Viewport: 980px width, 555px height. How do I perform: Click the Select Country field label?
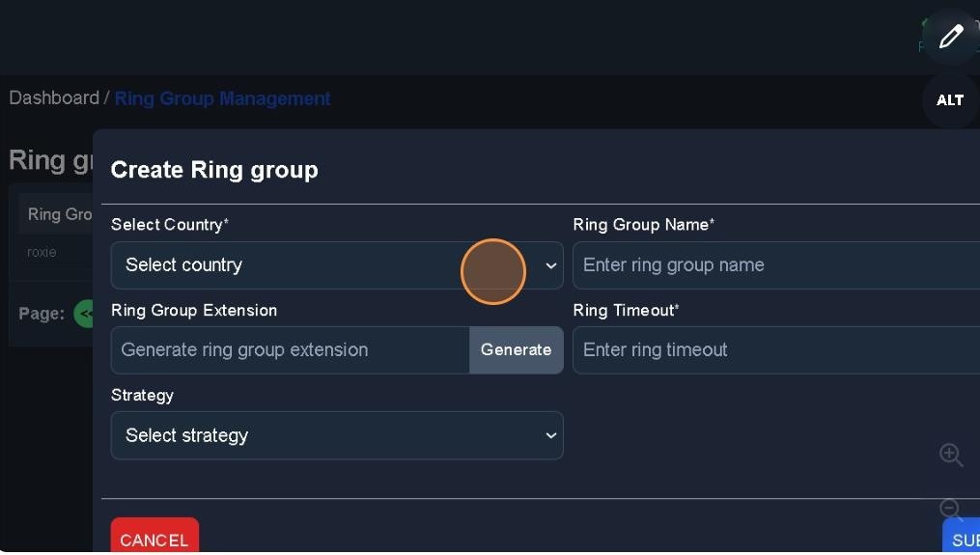[169, 225]
